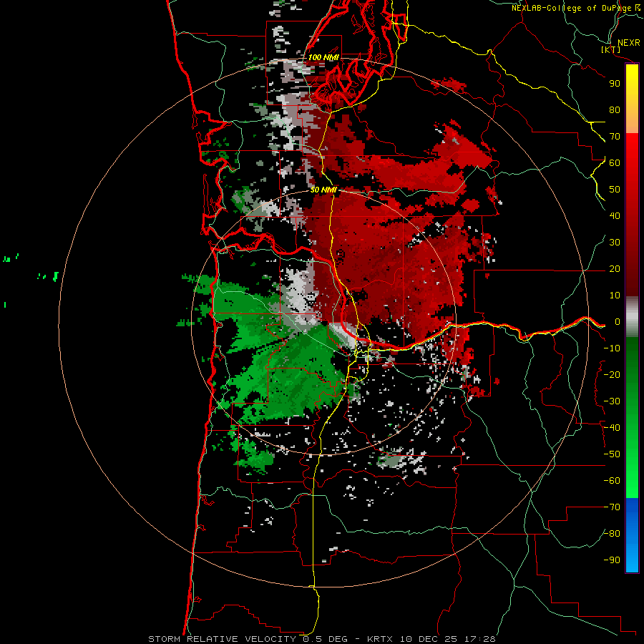Click the "100 NMI" range ring label
The height and width of the screenshot is (644, 644).
click(x=323, y=57)
